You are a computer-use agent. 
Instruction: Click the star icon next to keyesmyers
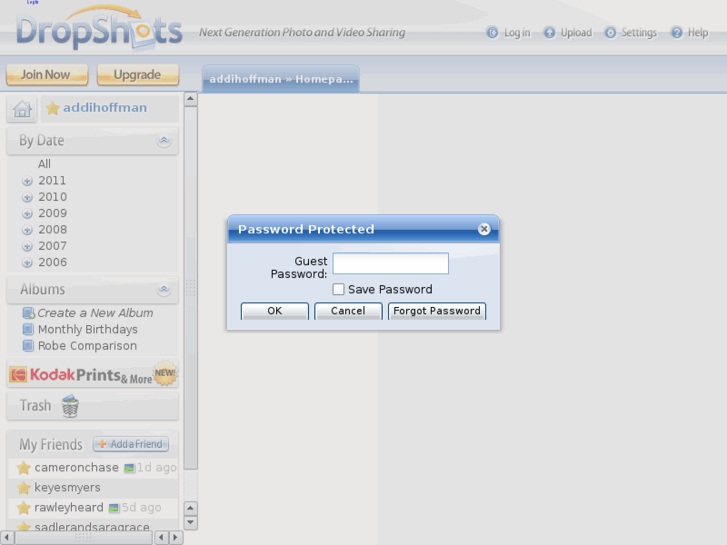(x=23, y=488)
